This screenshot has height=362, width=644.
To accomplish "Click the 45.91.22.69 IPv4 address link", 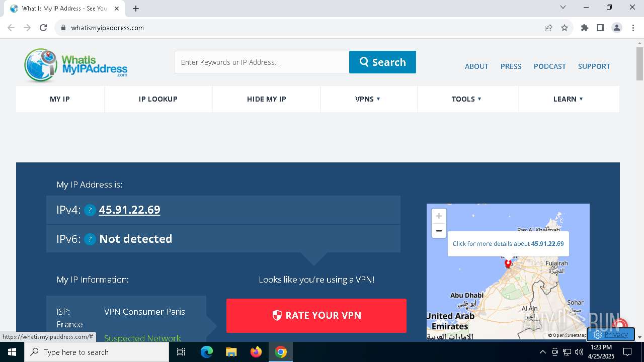I will point(129,210).
